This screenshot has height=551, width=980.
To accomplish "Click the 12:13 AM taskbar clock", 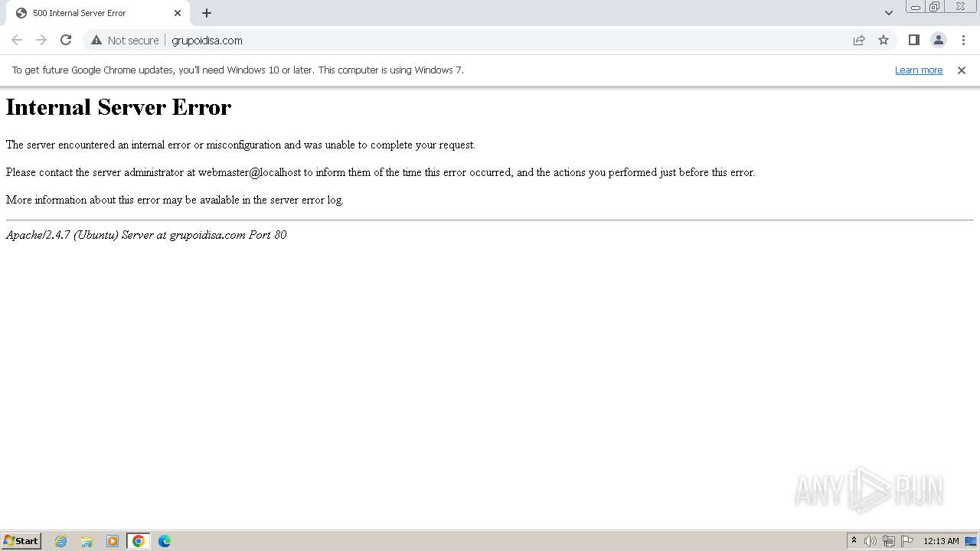I will pyautogui.click(x=941, y=541).
